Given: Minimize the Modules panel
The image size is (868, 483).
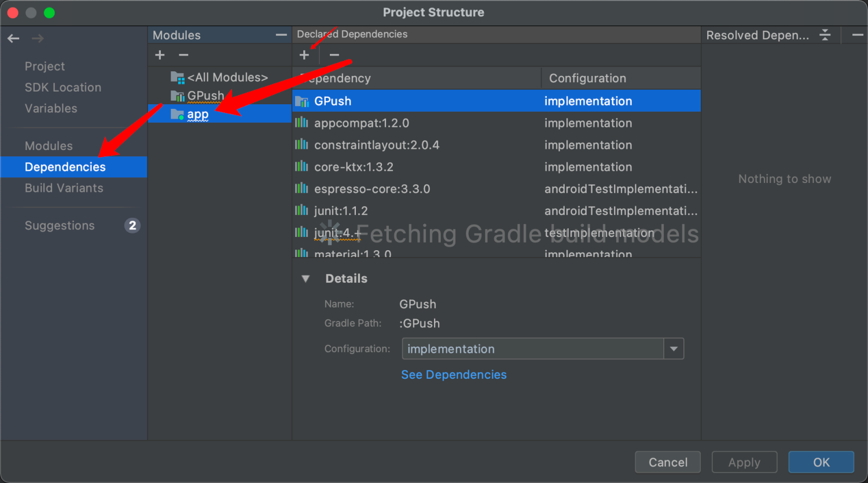Looking at the screenshot, I should pyautogui.click(x=281, y=35).
